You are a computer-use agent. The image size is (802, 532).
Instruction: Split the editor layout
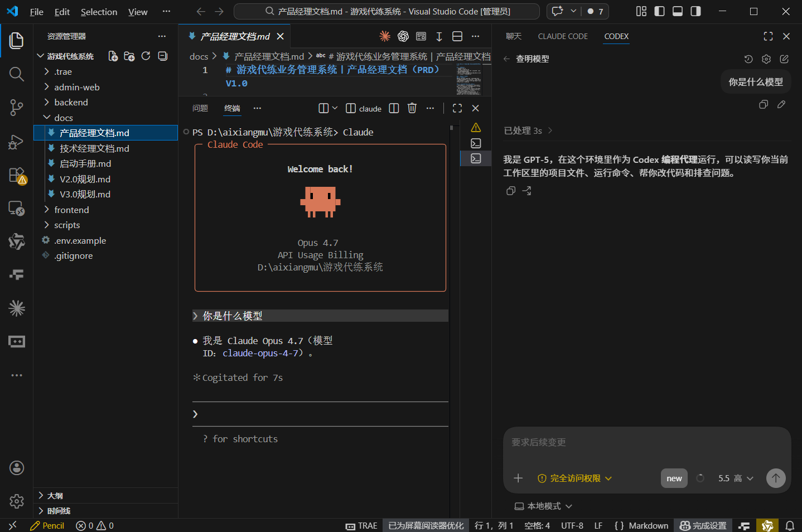point(457,36)
